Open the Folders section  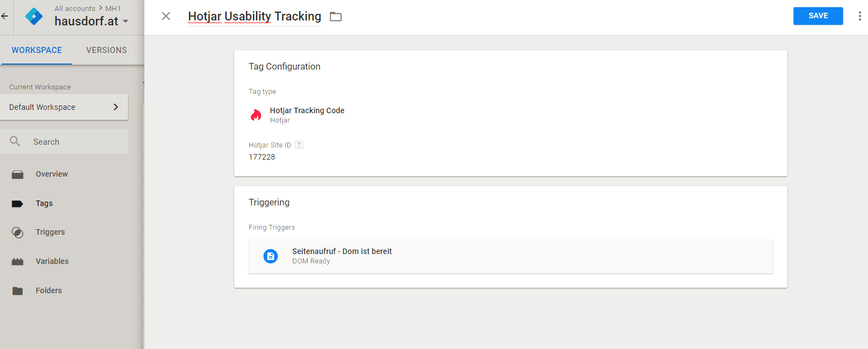tap(49, 290)
